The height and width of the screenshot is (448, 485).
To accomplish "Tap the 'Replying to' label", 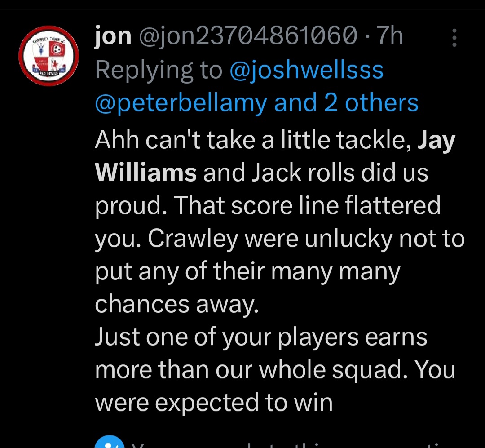I will [159, 70].
